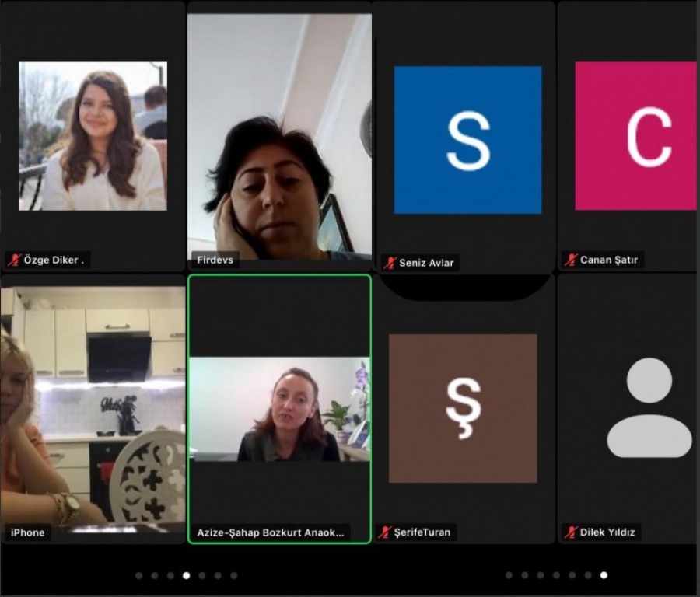Screen dimensions: 700x597
Task: Select the Firdevs video tile
Action: pos(279,137)
